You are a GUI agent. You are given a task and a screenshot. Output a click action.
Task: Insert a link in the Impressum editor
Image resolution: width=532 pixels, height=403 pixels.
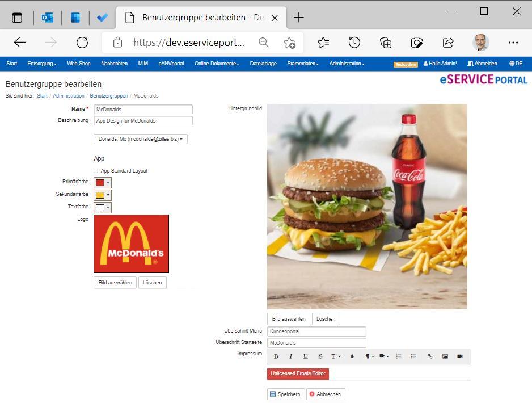(x=430, y=356)
